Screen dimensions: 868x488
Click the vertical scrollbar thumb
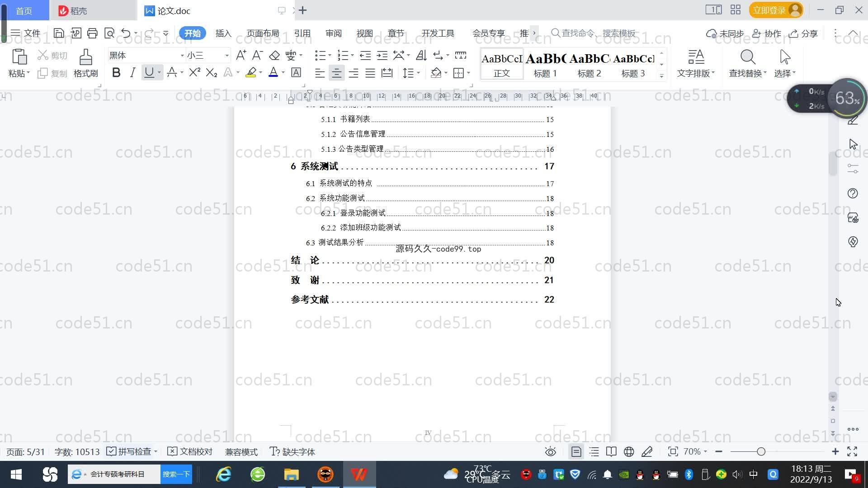pyautogui.click(x=833, y=164)
